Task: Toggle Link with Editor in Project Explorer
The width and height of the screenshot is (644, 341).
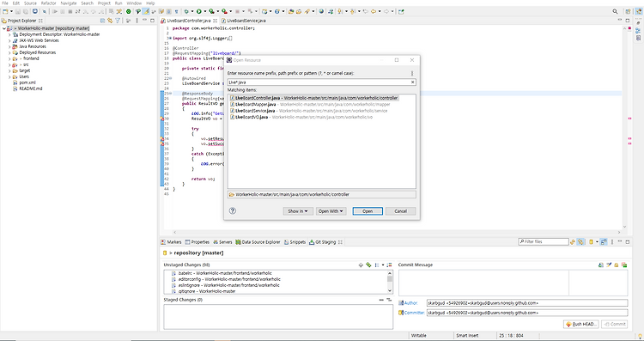Action: [x=110, y=20]
